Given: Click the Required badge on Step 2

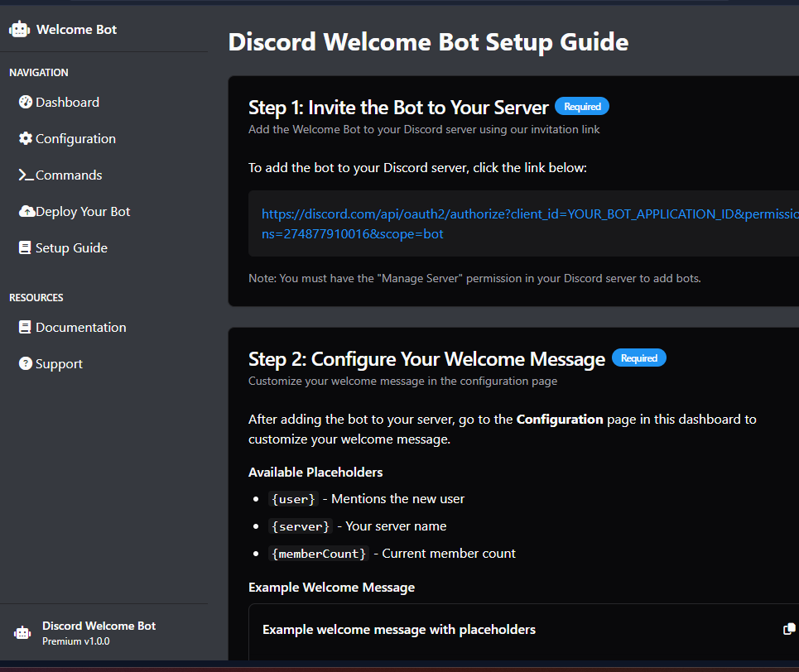Looking at the screenshot, I should (639, 358).
